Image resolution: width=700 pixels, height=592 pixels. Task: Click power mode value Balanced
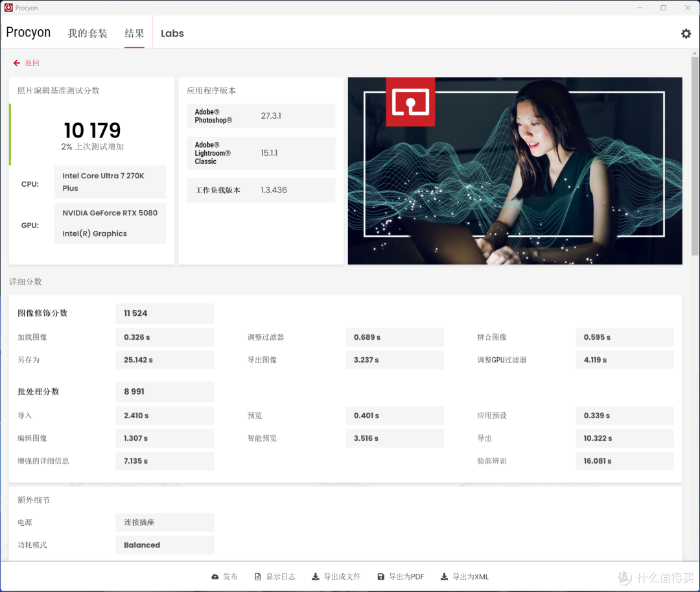click(165, 545)
